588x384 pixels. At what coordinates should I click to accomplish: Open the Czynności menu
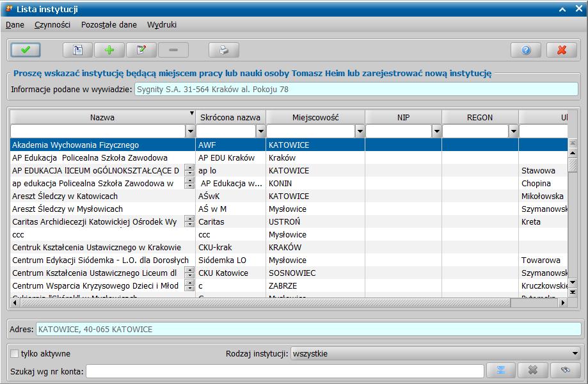point(52,25)
